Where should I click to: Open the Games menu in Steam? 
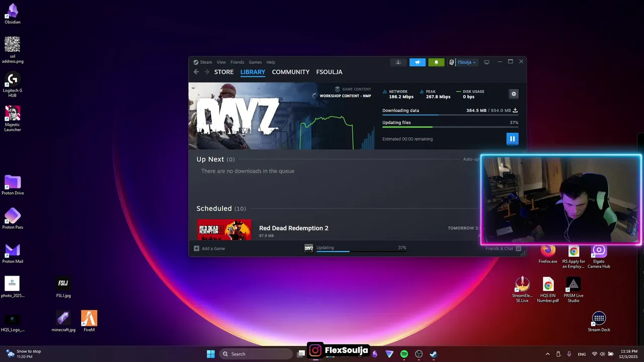(x=255, y=62)
